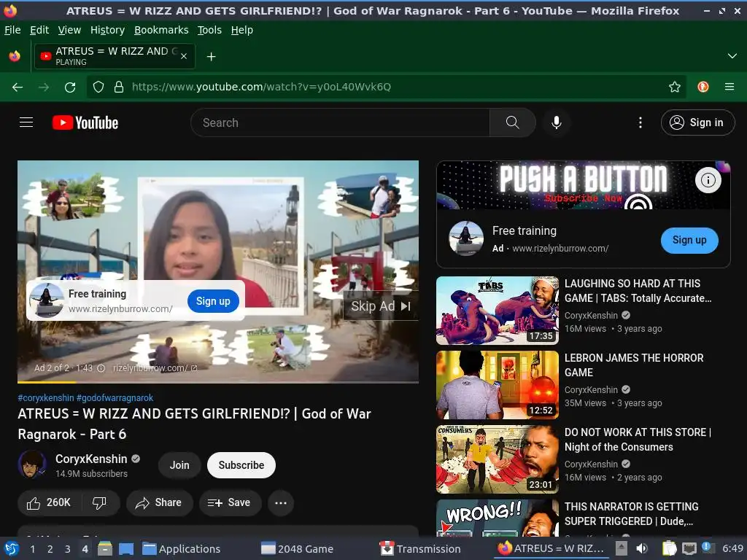747x560 pixels.
Task: Open the View menu
Action: (69, 30)
